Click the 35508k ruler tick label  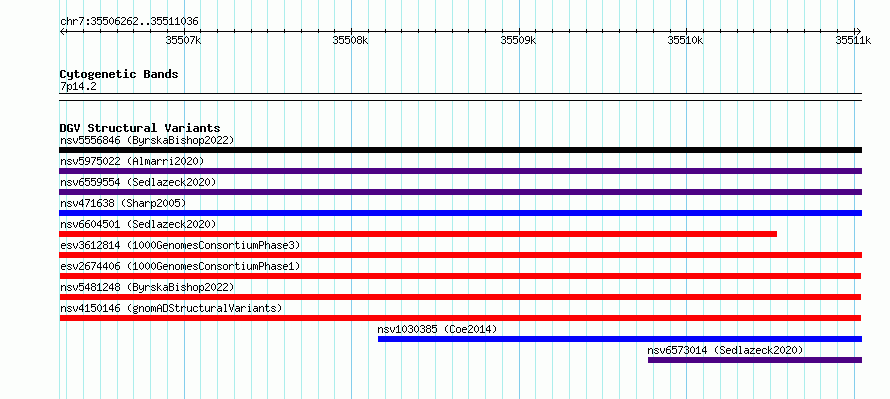(350, 40)
